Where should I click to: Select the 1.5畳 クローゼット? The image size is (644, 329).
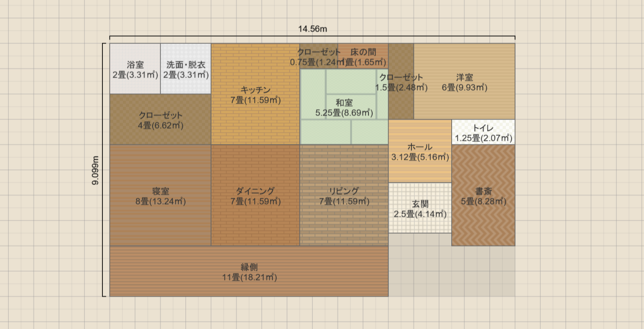[x=401, y=82]
